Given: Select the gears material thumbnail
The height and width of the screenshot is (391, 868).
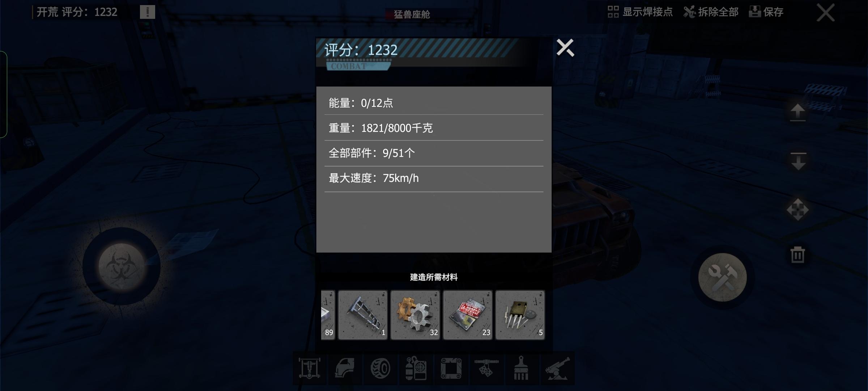Looking at the screenshot, I should click(415, 315).
